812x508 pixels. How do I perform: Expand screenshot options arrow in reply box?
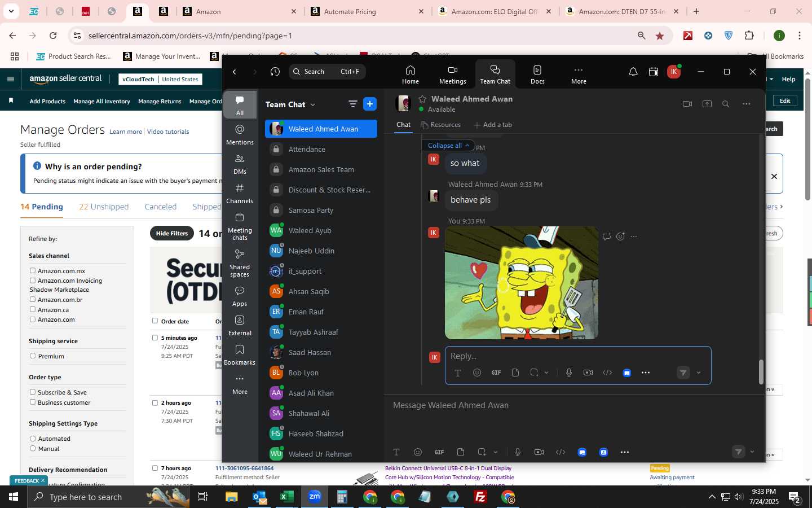(546, 373)
